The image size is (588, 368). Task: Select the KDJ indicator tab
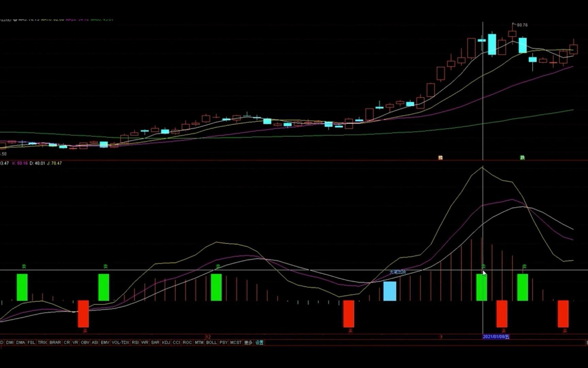(x=166, y=342)
